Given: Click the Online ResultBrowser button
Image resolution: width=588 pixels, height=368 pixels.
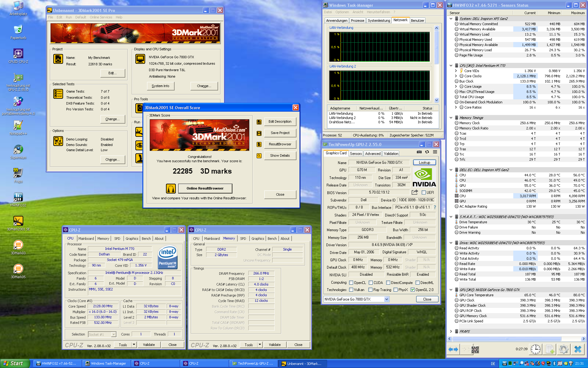Looking at the screenshot, I should [x=205, y=188].
